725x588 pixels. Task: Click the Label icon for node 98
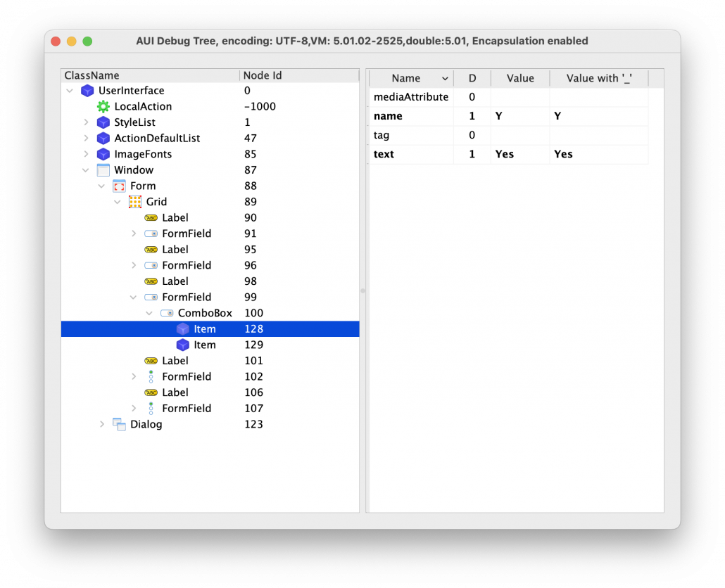pyautogui.click(x=151, y=281)
